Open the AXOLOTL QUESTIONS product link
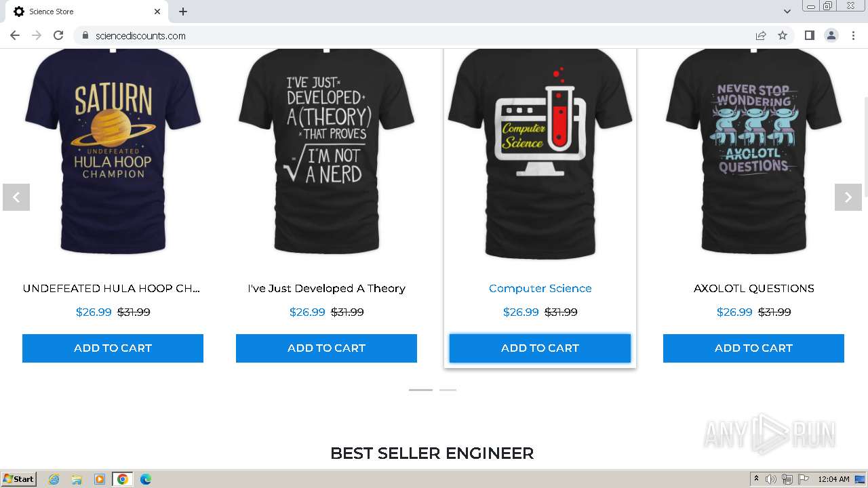 (753, 288)
